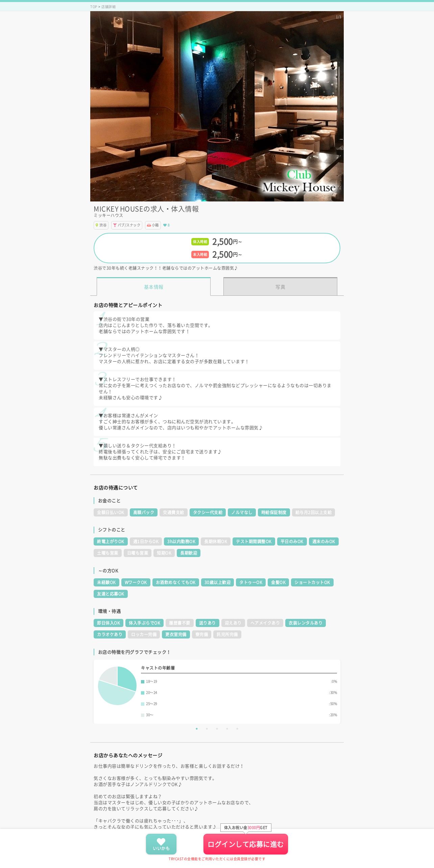Click the 30歳以上歓迎 tag

click(217, 582)
